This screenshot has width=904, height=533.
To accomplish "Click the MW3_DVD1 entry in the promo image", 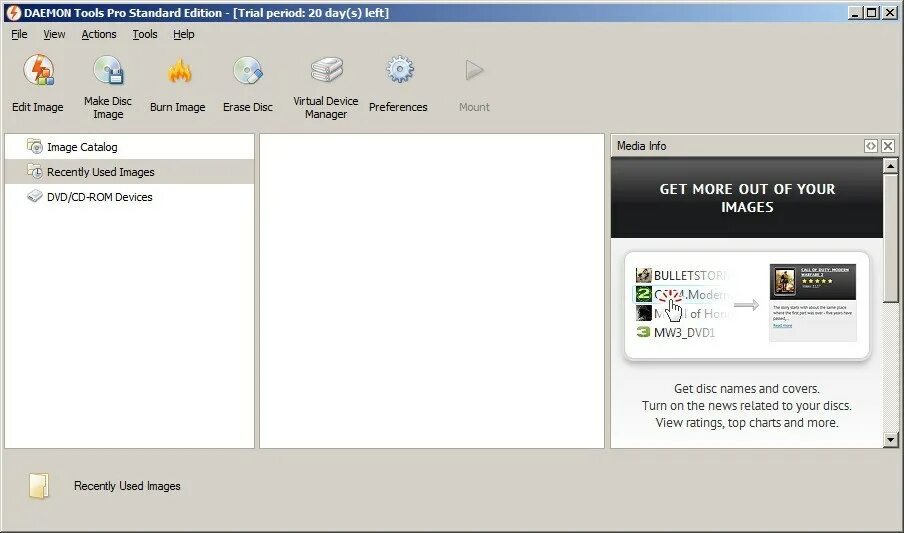I will click(676, 332).
